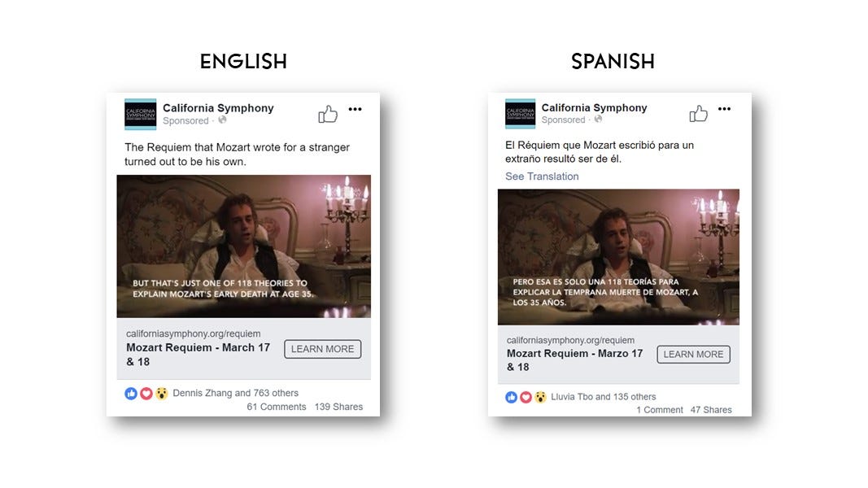Play the English Mozart video thumbnail

[243, 246]
